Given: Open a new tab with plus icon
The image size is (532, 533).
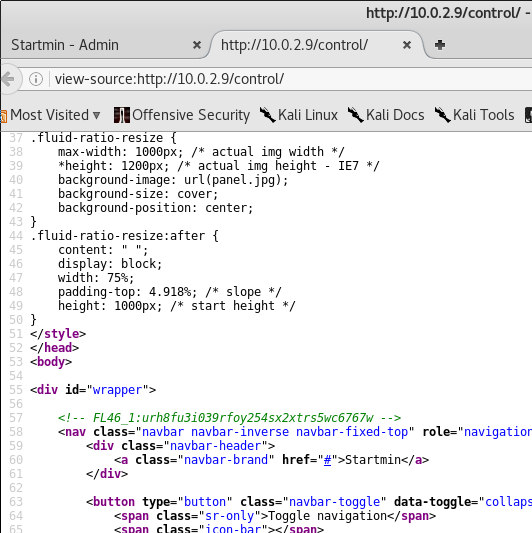Looking at the screenshot, I should pos(440,45).
